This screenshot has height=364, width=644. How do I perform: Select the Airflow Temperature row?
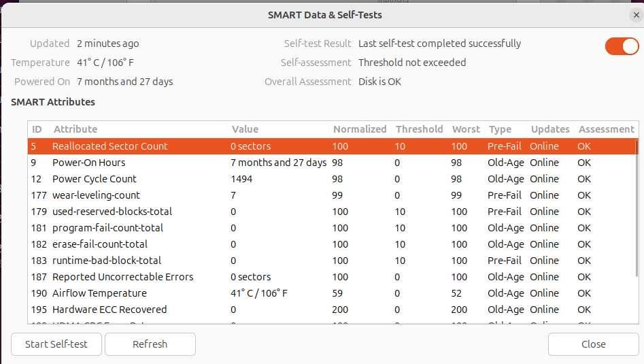point(99,293)
